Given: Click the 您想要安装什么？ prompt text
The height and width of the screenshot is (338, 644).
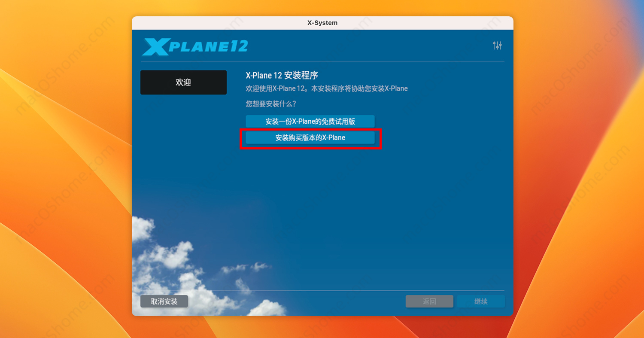Looking at the screenshot, I should [271, 104].
